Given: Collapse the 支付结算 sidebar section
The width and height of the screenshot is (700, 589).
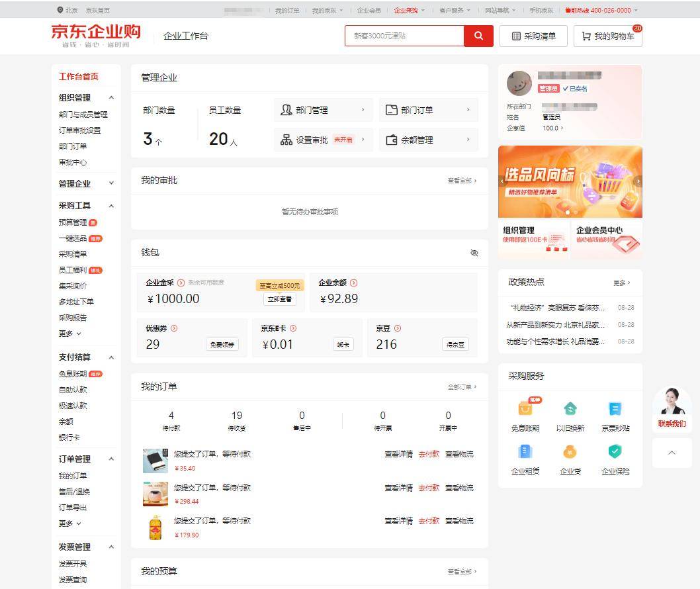Looking at the screenshot, I should tap(111, 357).
